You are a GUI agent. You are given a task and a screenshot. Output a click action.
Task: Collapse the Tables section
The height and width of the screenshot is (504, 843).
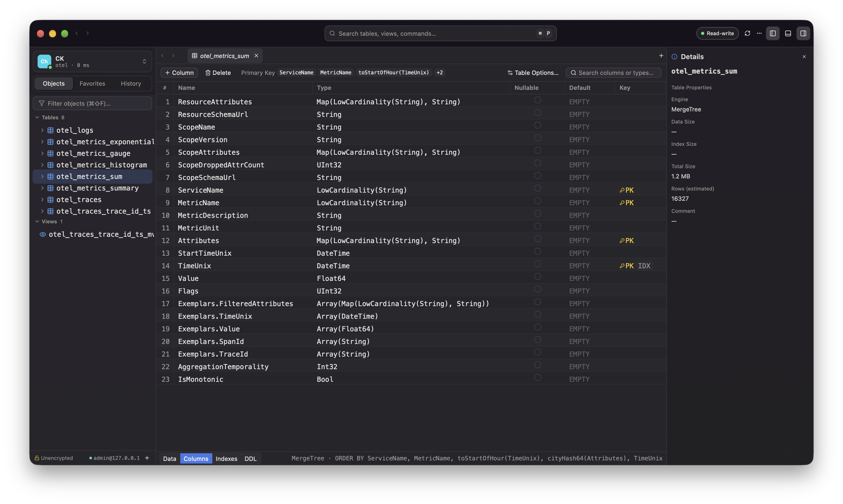point(37,117)
